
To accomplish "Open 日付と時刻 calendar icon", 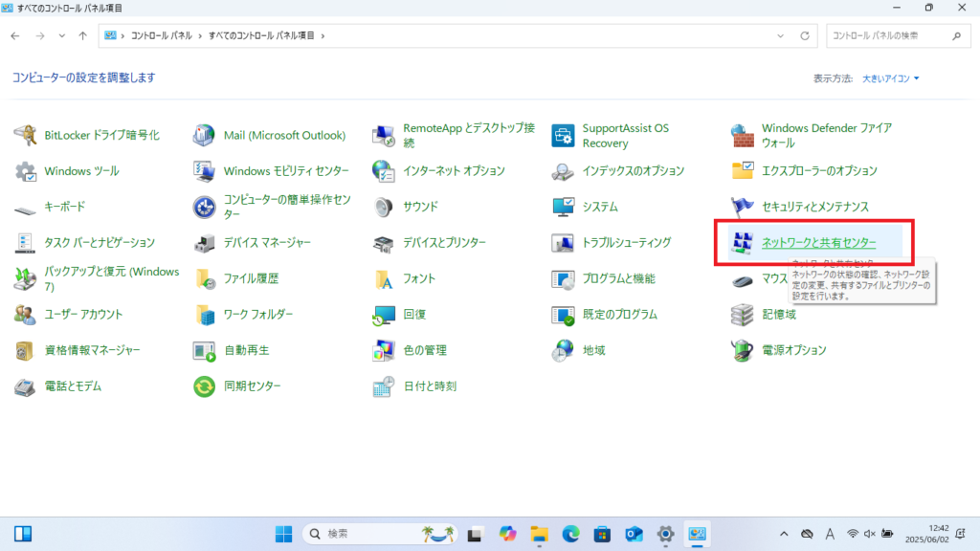I will point(383,386).
